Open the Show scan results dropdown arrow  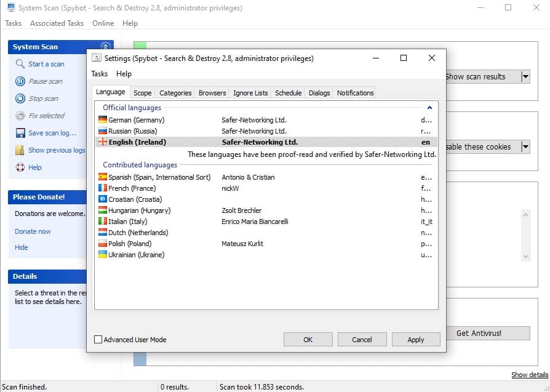pos(525,76)
